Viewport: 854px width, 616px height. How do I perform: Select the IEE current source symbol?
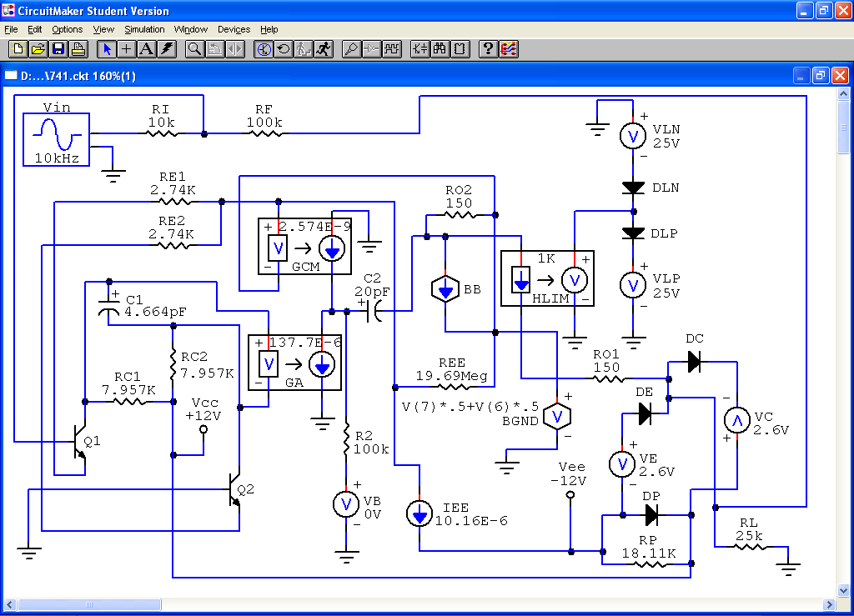[419, 514]
